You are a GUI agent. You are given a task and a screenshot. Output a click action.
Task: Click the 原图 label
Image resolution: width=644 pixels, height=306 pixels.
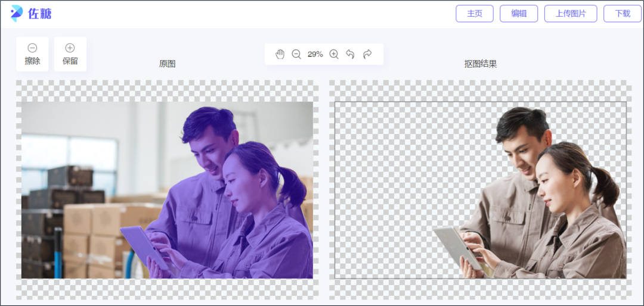point(167,64)
